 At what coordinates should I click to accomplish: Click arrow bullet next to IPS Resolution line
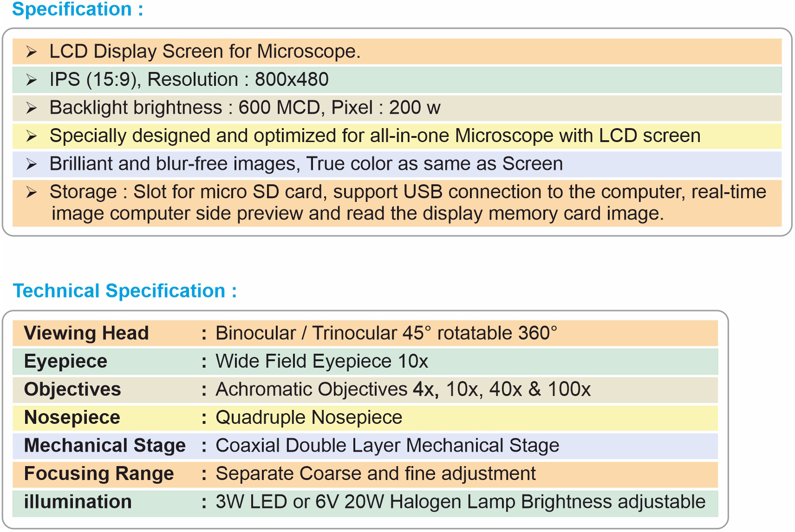pyautogui.click(x=31, y=80)
